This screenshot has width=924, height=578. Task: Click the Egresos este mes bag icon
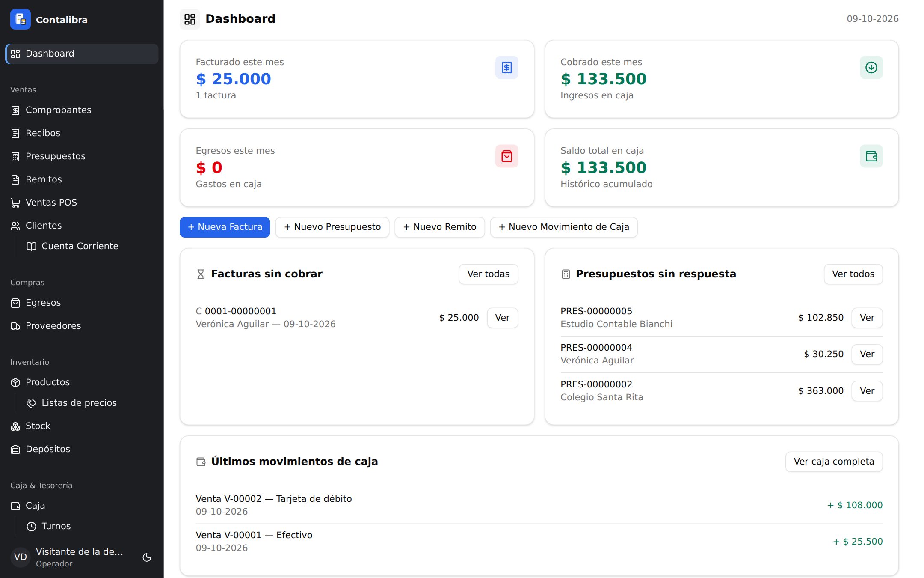506,156
